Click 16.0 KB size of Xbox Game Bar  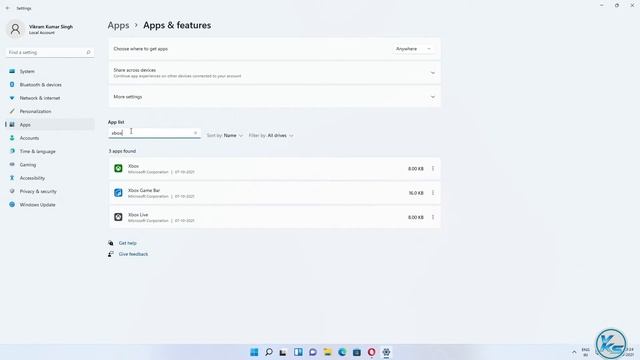tap(416, 193)
